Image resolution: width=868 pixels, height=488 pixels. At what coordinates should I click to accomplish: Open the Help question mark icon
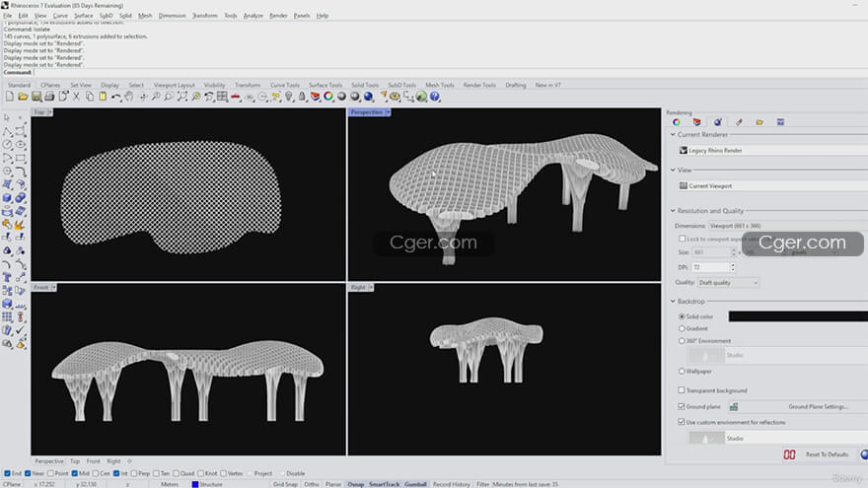435,97
